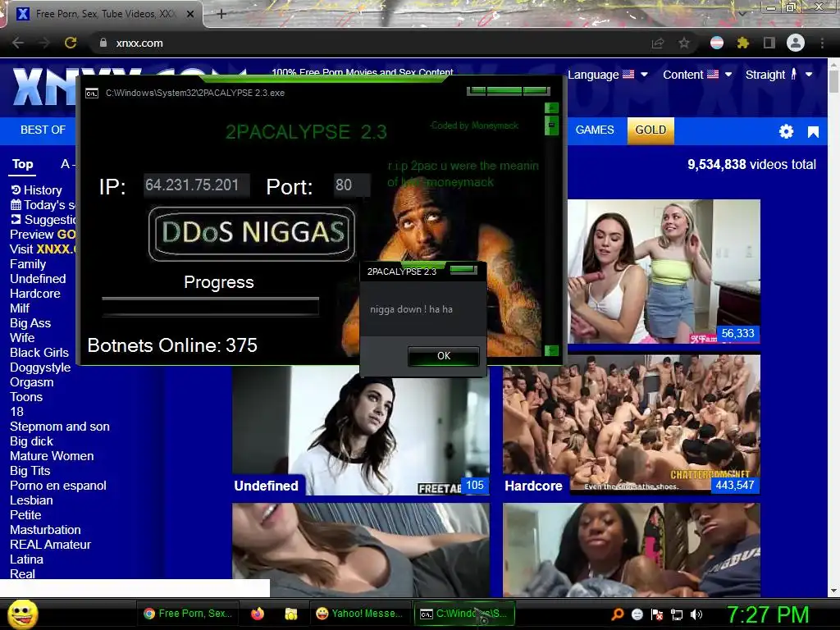The image size is (840, 630).
Task: Open the Chrome profile avatar
Action: (x=796, y=43)
